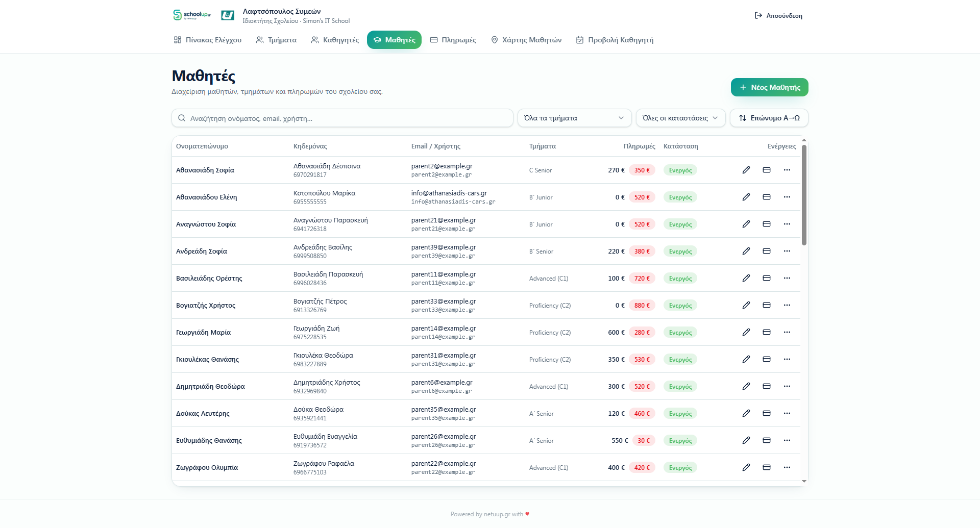The height and width of the screenshot is (528, 980).
Task: Open more actions menu for Δημητριάδη Θεοδώρα
Action: pyautogui.click(x=787, y=386)
